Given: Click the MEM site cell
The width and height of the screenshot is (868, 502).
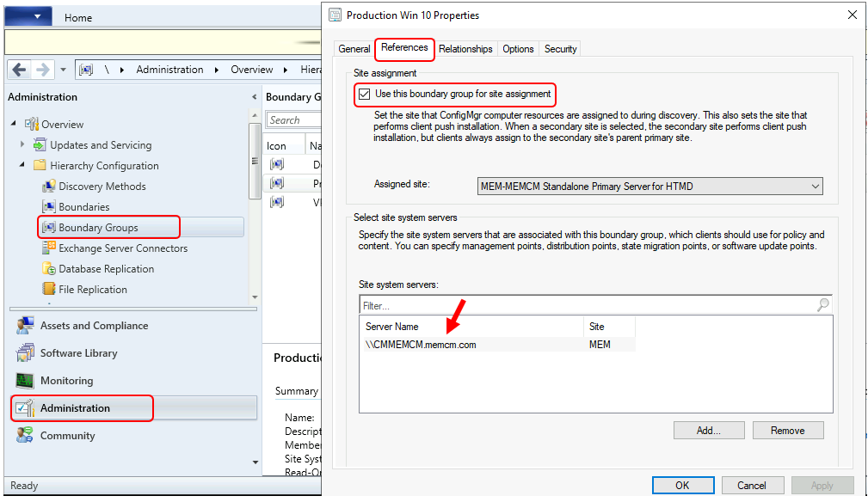Looking at the screenshot, I should click(600, 345).
